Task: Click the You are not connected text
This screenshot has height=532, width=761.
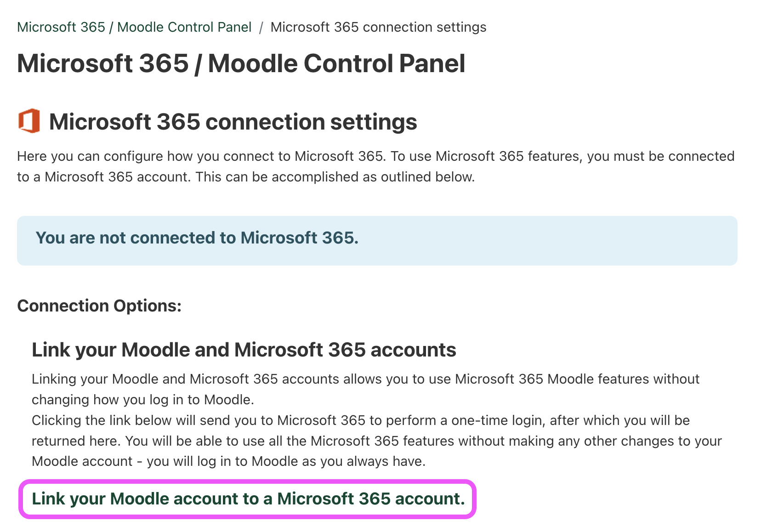Action: pyautogui.click(x=197, y=238)
